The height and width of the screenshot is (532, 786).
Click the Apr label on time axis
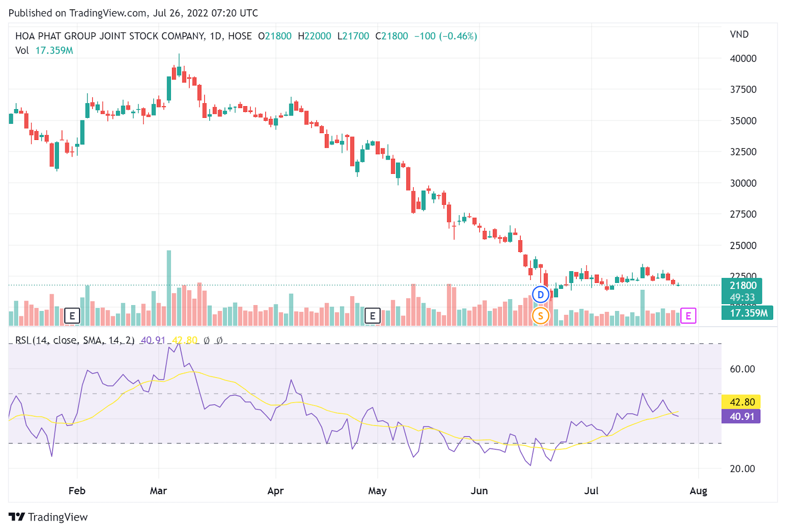click(x=276, y=491)
